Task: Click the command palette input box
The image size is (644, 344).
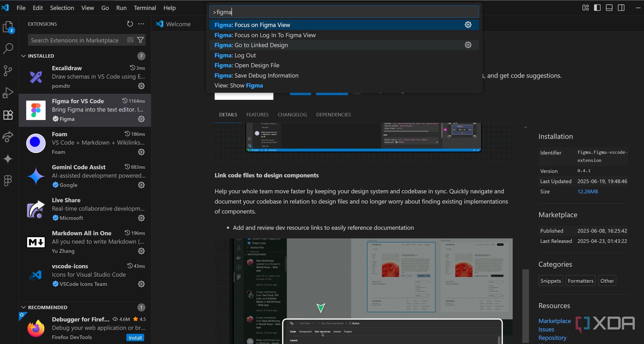Action: (344, 12)
